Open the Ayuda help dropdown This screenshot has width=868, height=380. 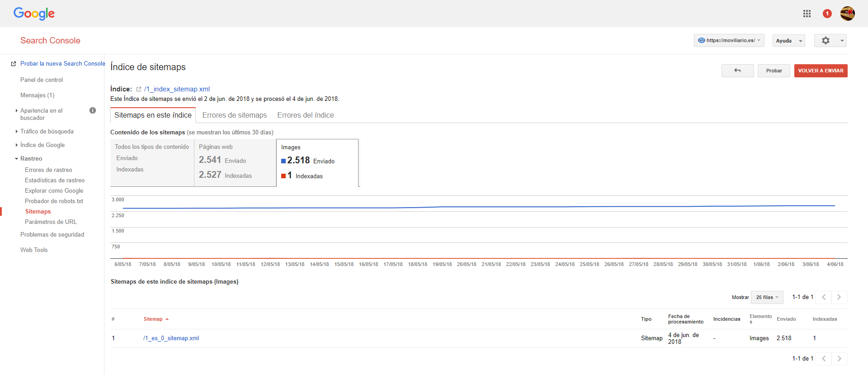tap(788, 41)
